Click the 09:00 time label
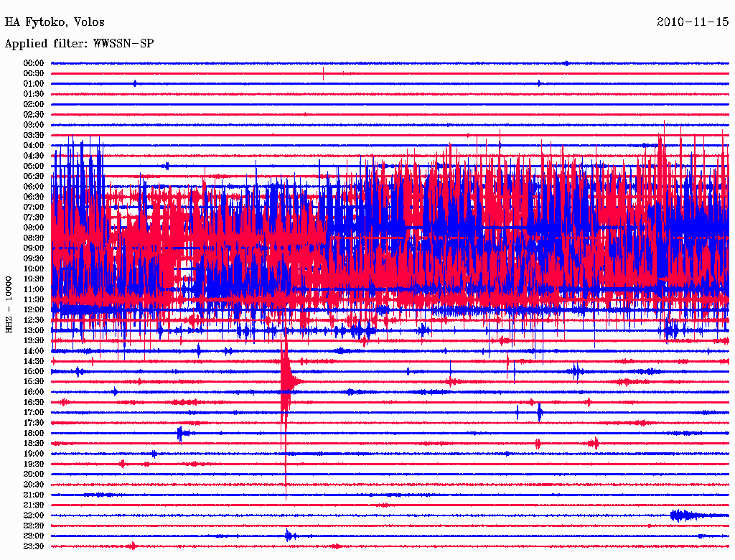 (34, 248)
